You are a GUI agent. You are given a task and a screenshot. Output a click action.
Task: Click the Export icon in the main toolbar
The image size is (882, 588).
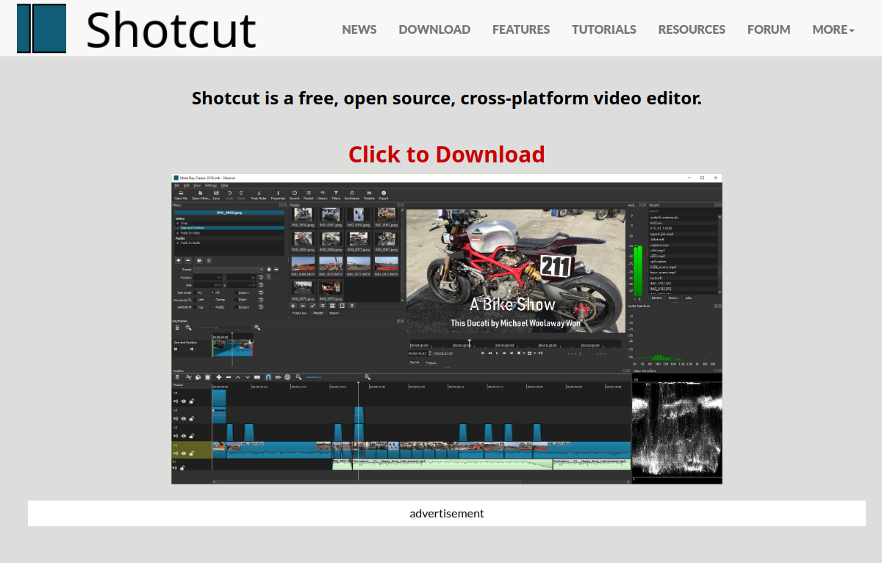(x=384, y=193)
